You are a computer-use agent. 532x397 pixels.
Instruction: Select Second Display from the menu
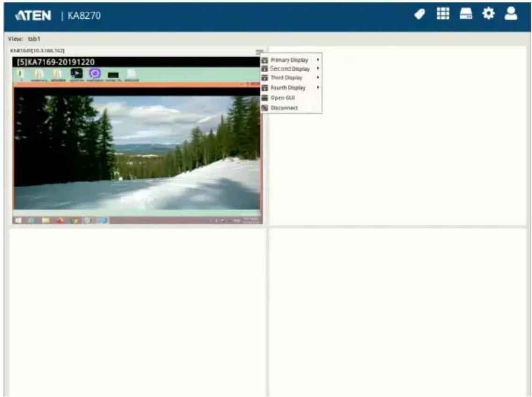[290, 69]
